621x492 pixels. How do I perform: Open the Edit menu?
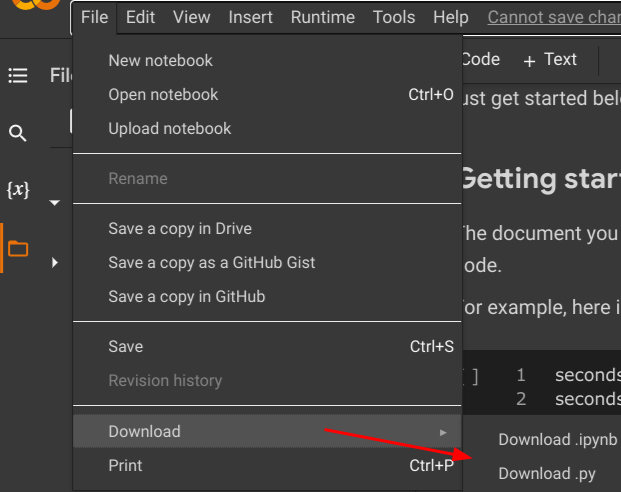(x=140, y=17)
